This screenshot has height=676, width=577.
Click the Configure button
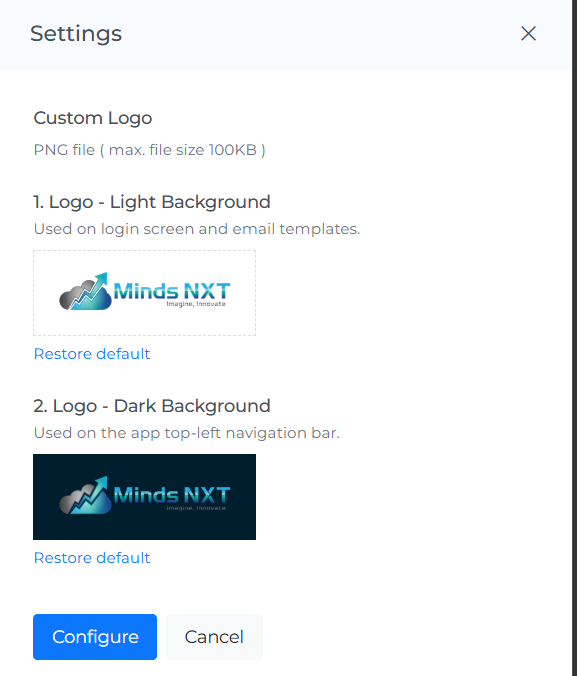tap(95, 637)
